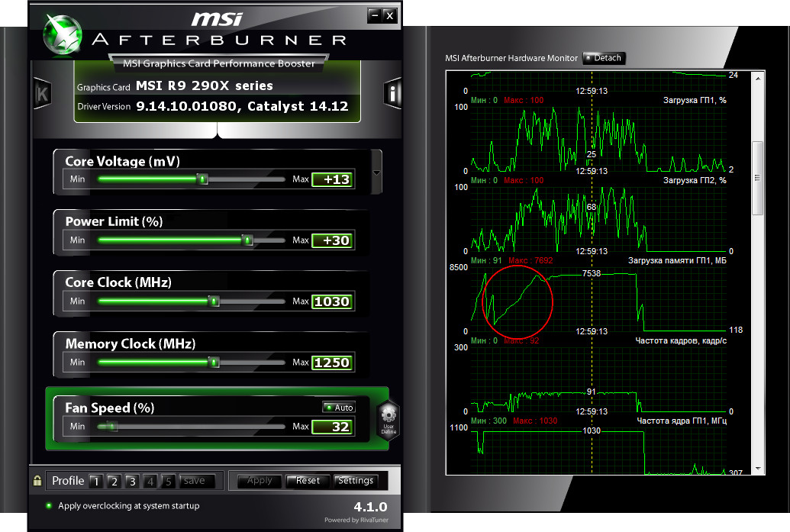Select profile slot 1

pos(95,481)
